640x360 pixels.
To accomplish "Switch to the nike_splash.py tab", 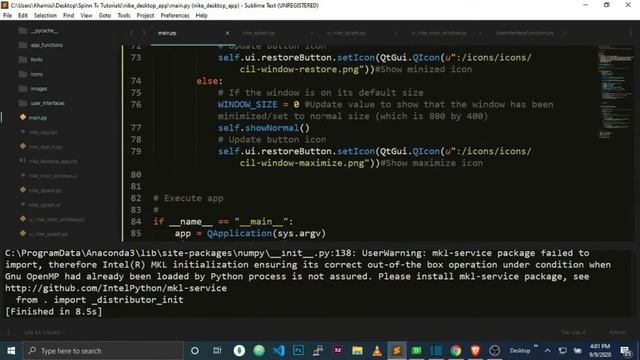I will click(x=259, y=33).
